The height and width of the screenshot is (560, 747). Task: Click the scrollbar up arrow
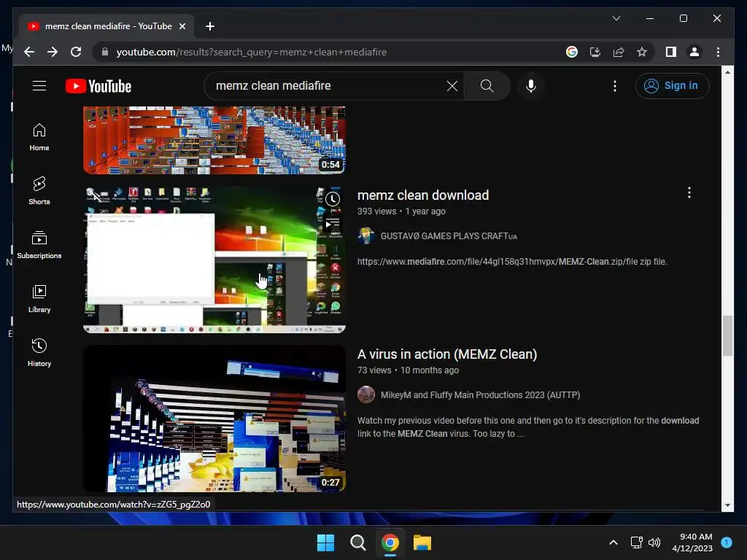(x=727, y=72)
